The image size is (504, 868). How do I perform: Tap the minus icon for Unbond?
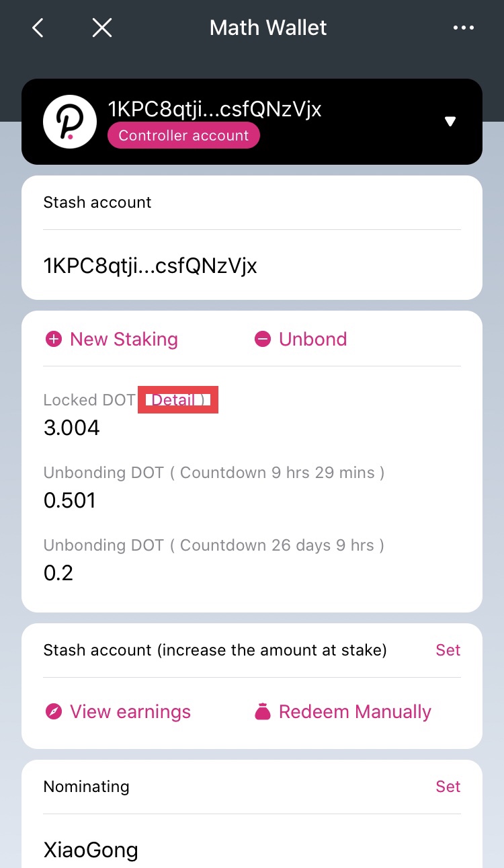click(262, 340)
